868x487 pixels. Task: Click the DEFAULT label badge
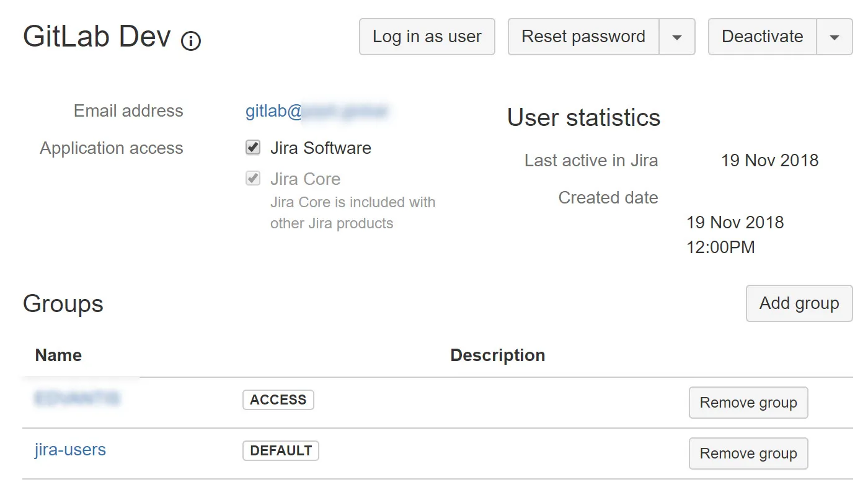pyautogui.click(x=281, y=450)
